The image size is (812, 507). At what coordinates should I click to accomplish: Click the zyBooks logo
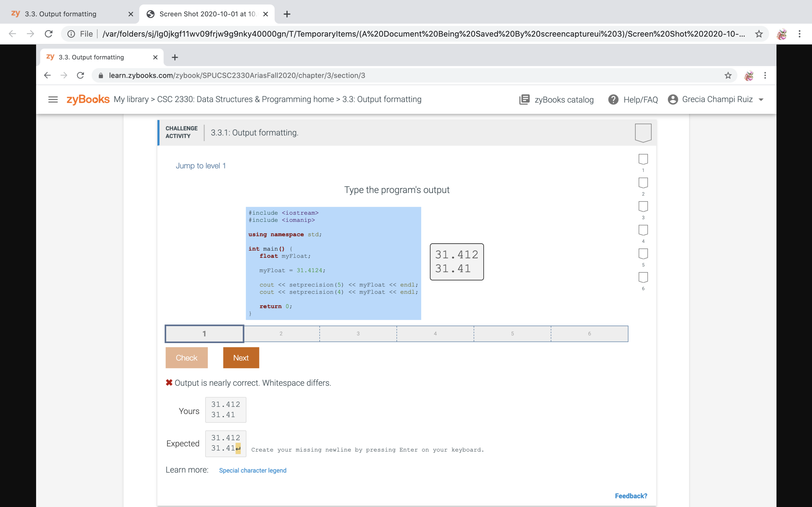[88, 100]
